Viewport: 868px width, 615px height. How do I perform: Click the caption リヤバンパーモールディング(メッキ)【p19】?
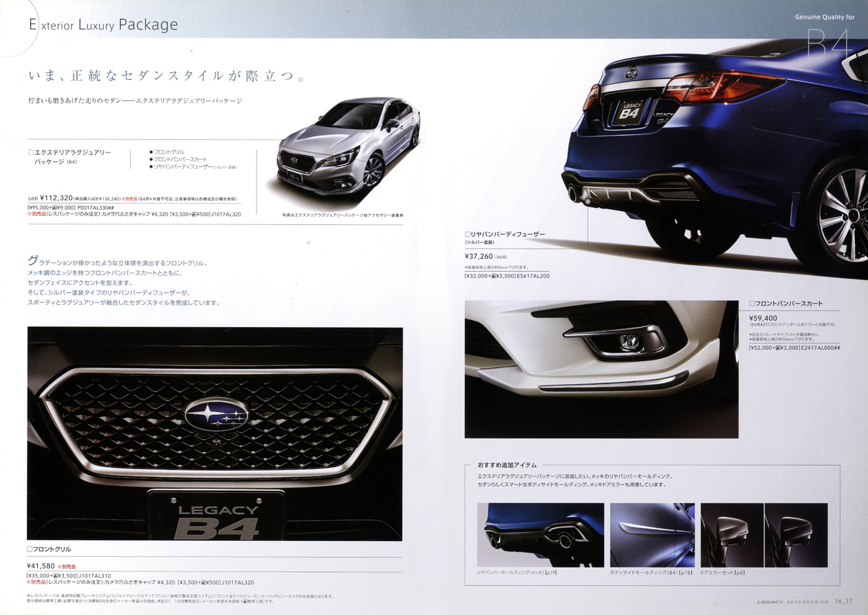tap(516, 572)
